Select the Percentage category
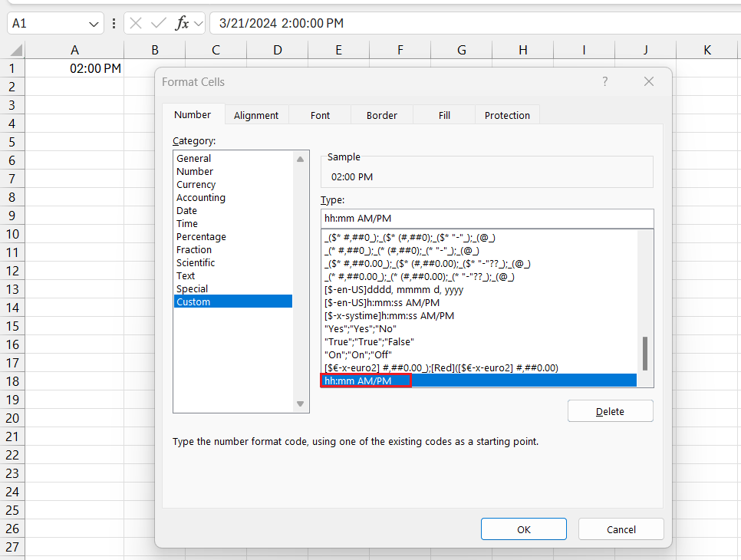 point(233,237)
